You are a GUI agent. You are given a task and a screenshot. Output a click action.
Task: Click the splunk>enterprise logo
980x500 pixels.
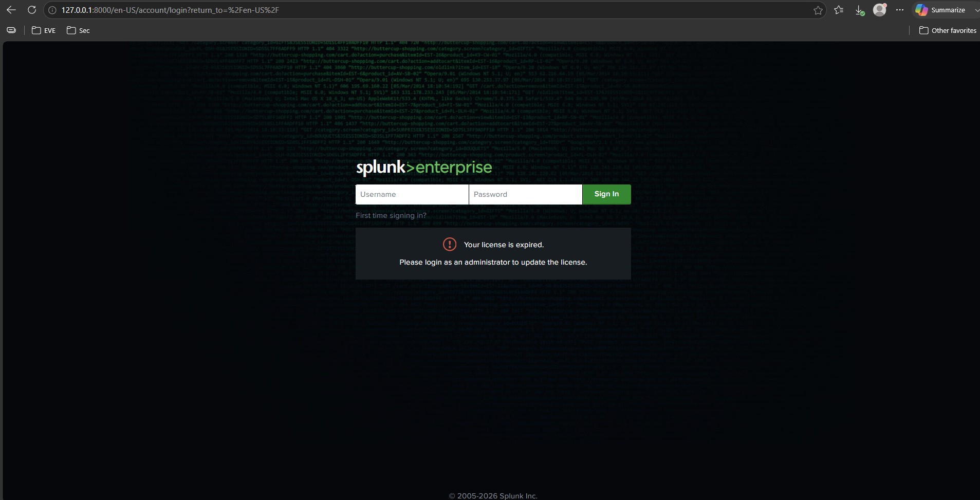tap(424, 168)
